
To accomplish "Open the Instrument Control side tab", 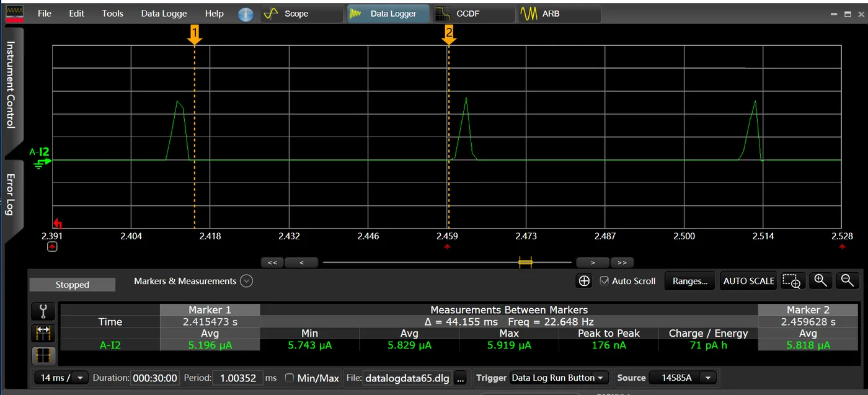I will tap(11, 84).
